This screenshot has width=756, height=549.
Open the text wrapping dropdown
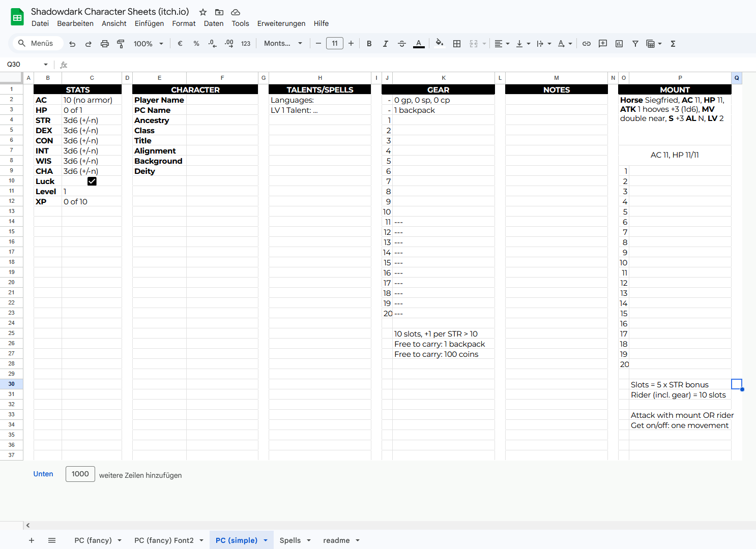click(x=544, y=44)
